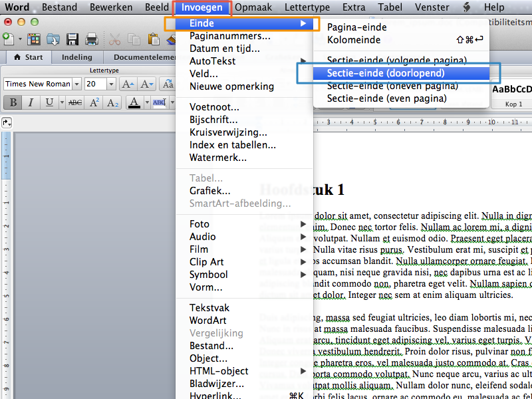Screen dimensions: 532x399
Task: Click the tab stop selector beside ruler
Action: coord(7,122)
